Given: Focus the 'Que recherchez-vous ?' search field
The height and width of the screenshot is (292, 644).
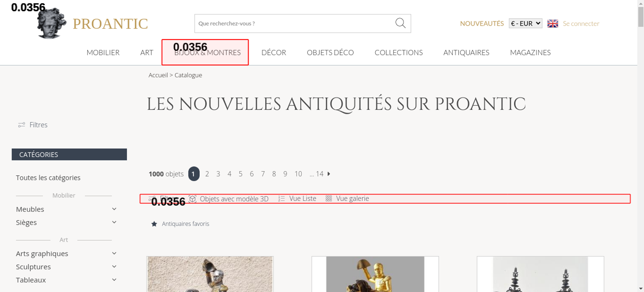Looking at the screenshot, I should pos(293,23).
